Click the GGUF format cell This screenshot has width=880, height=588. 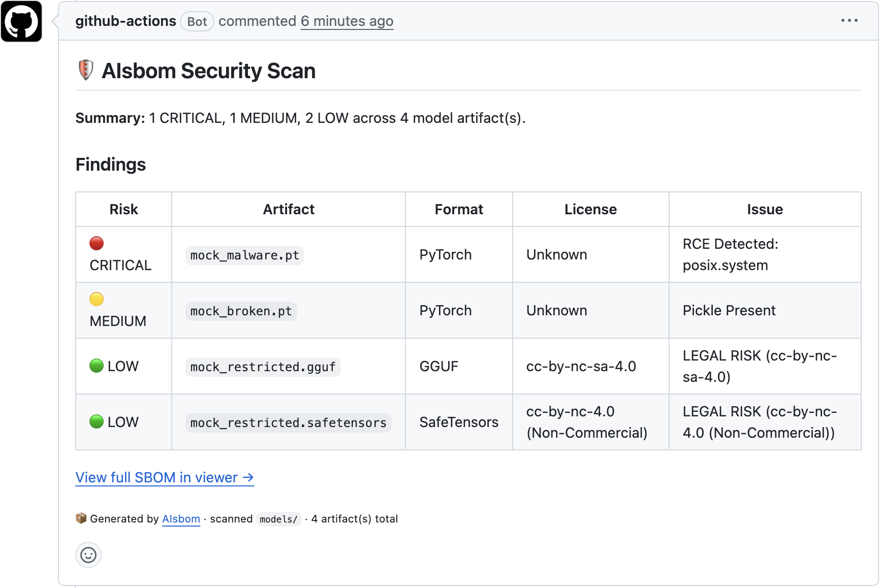459,366
